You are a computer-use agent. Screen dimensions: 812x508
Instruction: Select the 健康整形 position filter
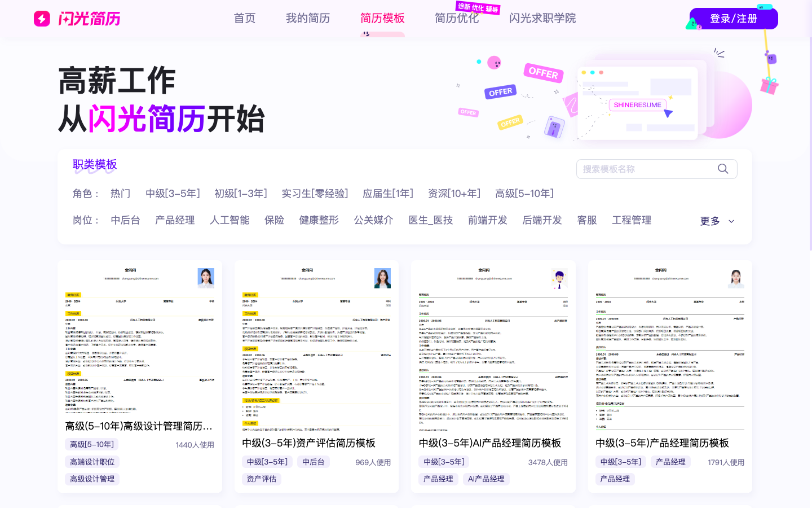319,220
